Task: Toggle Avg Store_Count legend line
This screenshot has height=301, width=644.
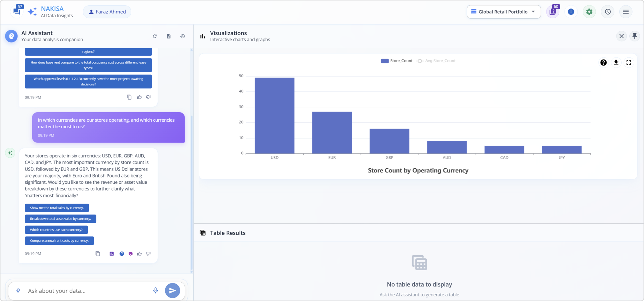Action: point(436,61)
